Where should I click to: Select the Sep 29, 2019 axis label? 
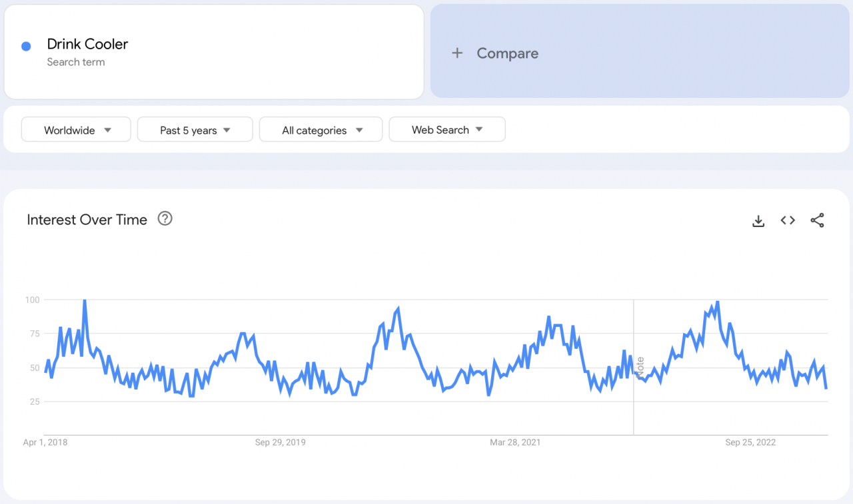[280, 442]
